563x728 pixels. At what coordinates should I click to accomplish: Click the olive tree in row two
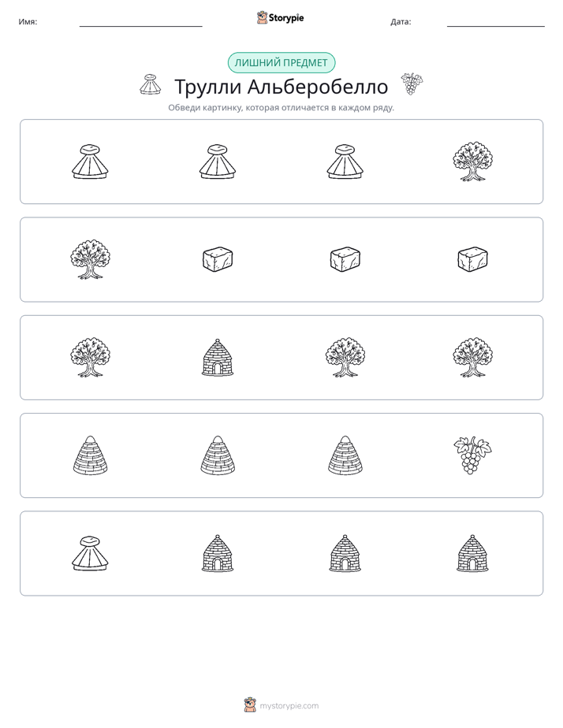click(90, 259)
